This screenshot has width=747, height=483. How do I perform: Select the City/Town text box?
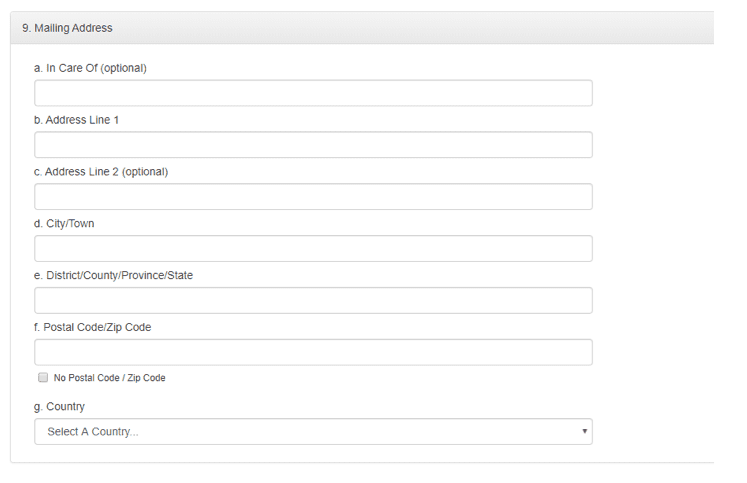point(313,249)
